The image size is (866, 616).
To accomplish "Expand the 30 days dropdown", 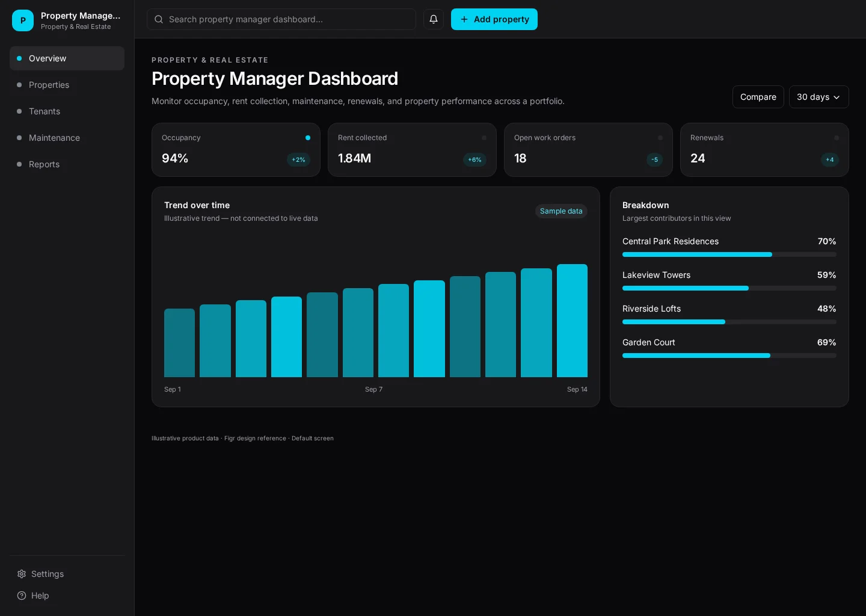I will pyautogui.click(x=818, y=97).
